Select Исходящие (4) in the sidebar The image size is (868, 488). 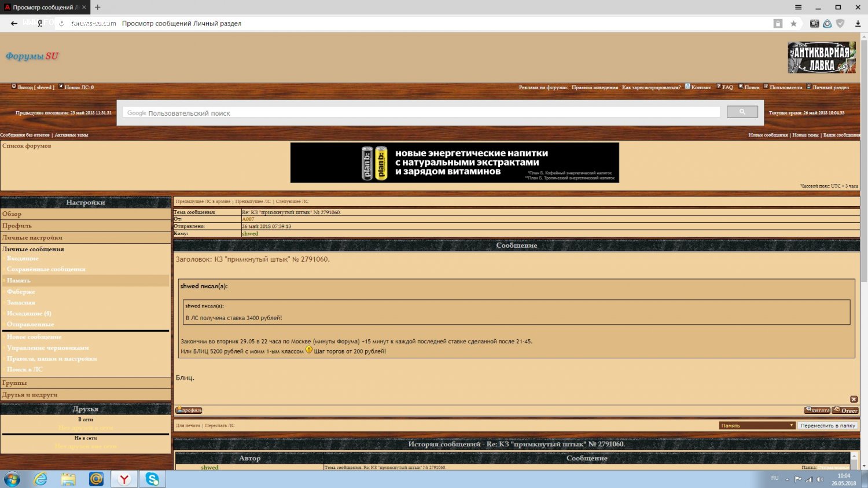click(29, 313)
